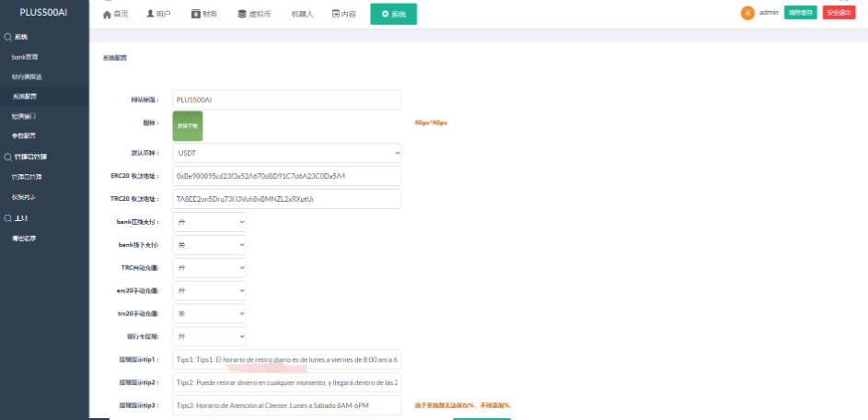Click orange hint about not adding %
868x420 pixels.
463,405
